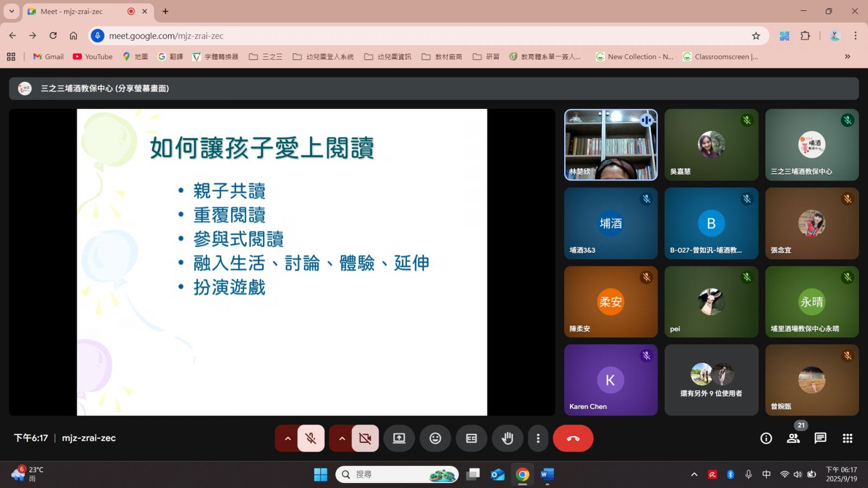Screen dimensions: 868x488
Task: Open Word from the Windows taskbar
Action: (x=547, y=474)
